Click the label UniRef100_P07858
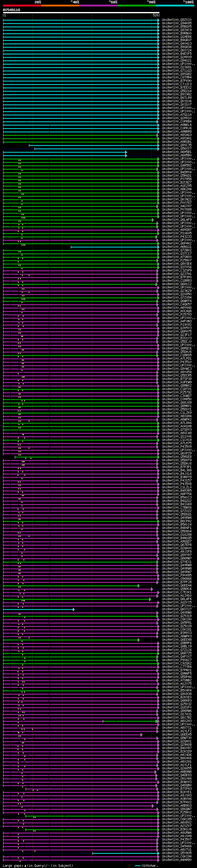 point(176,179)
